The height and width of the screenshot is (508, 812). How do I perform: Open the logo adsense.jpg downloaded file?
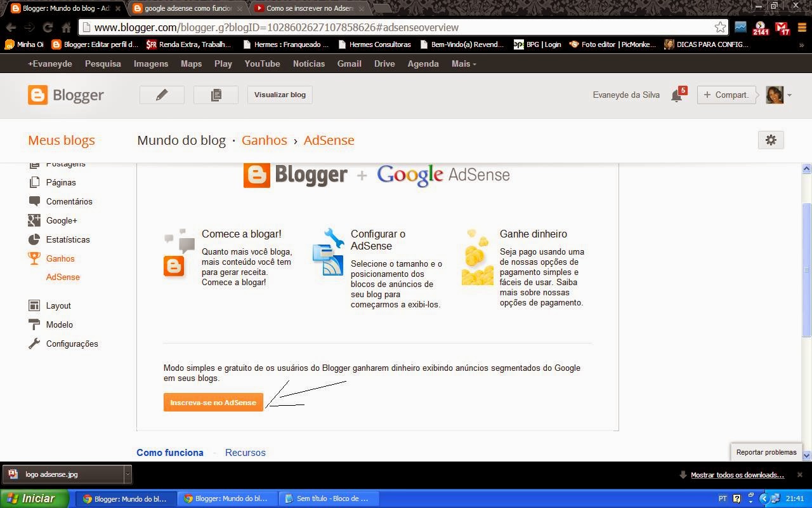click(63, 474)
